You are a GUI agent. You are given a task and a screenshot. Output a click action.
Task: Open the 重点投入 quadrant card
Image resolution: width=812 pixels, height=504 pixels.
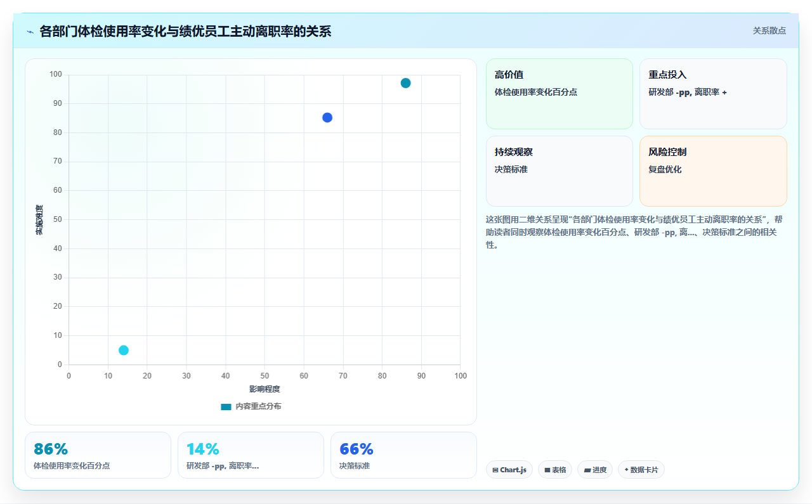pyautogui.click(x=713, y=94)
